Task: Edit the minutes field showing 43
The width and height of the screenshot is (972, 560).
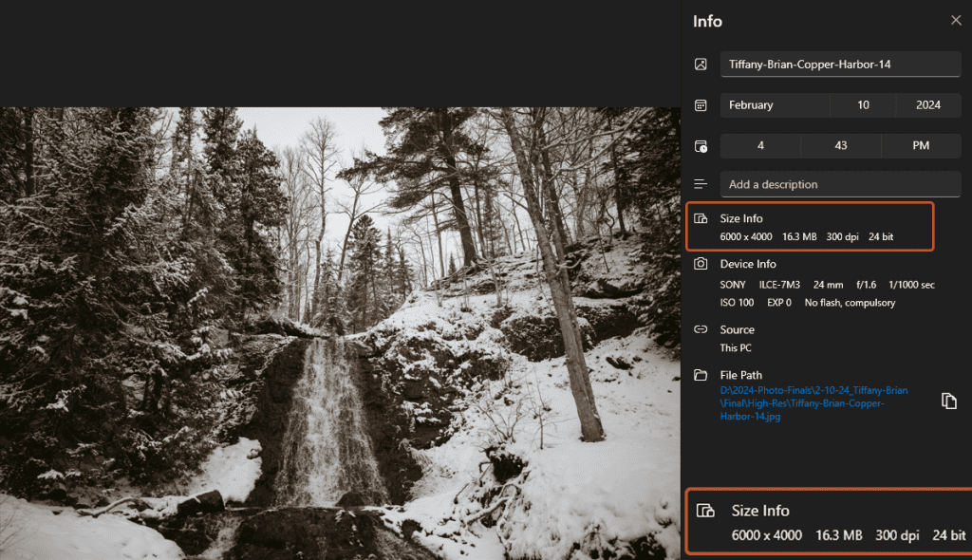Action: (841, 146)
